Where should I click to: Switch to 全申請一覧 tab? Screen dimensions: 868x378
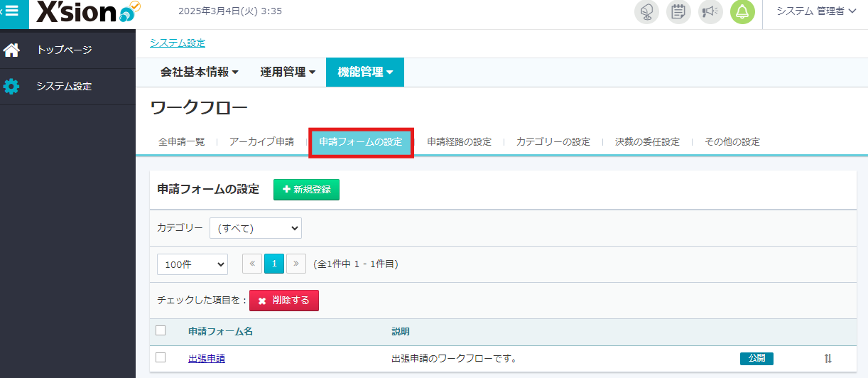[x=182, y=141]
